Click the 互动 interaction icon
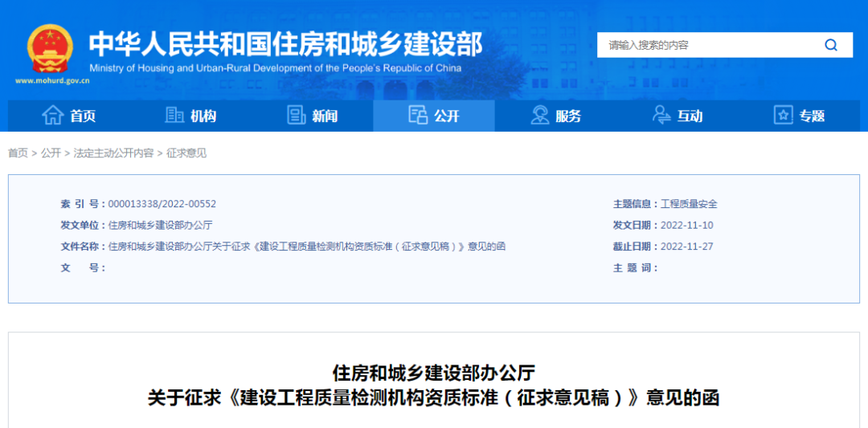 point(661,116)
